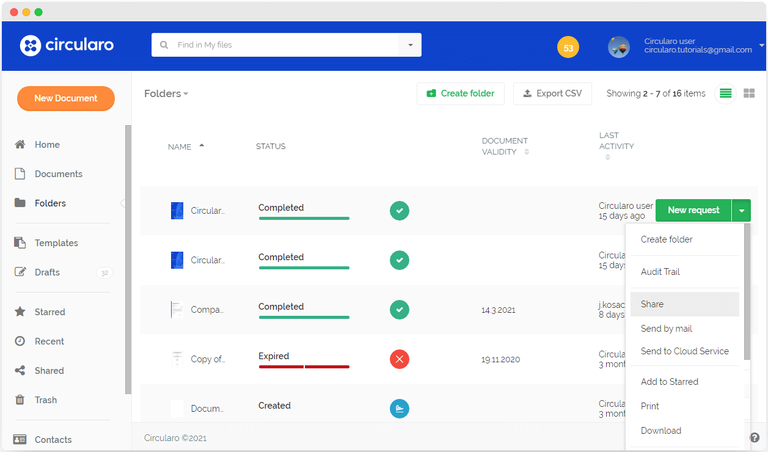Select Create folder in context menu

click(x=685, y=239)
